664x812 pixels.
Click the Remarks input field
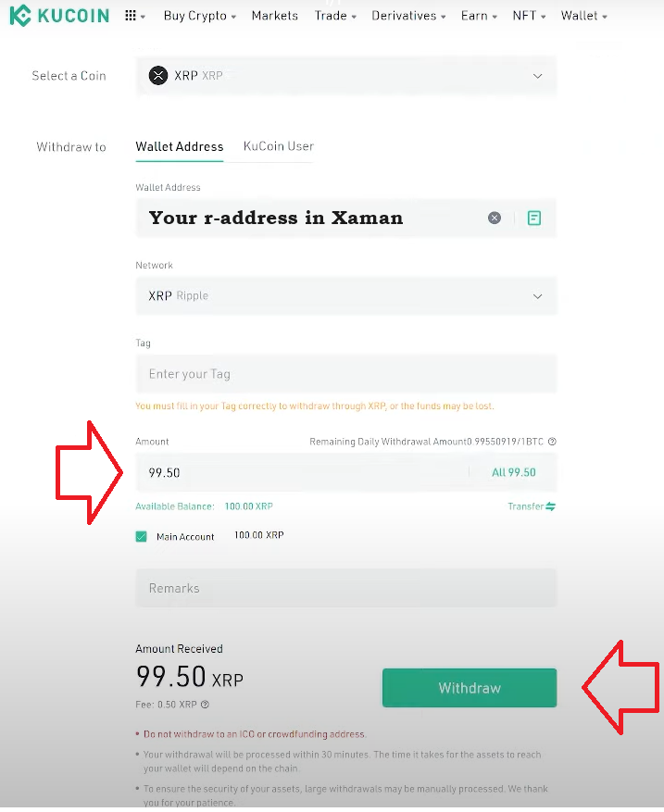click(345, 588)
